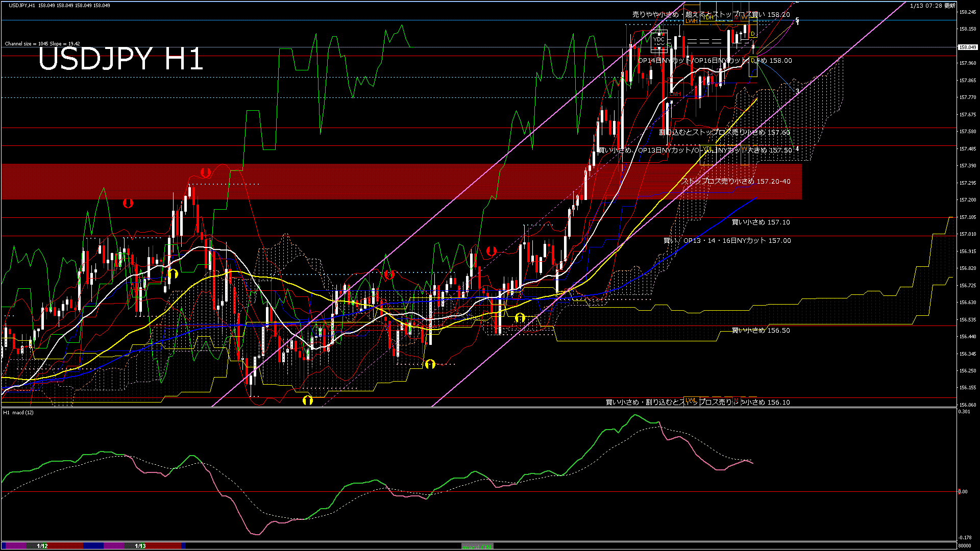Viewport: 980px width, 551px height.
Task: Click the 1/13 session date marker
Action: pos(140,546)
